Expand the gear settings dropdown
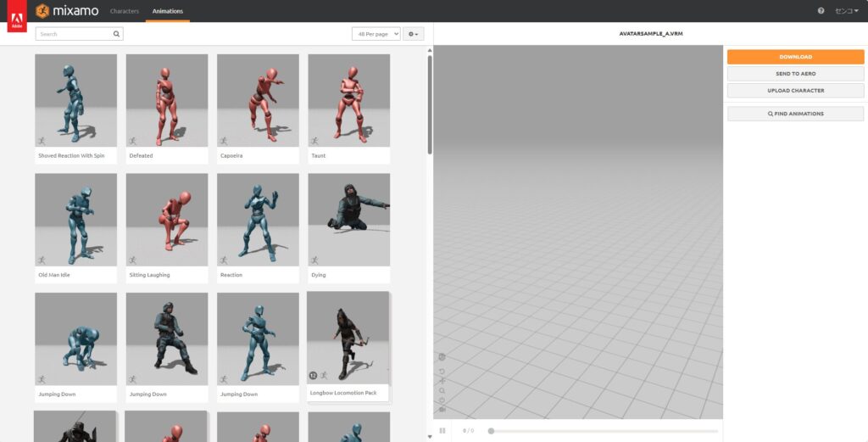Screen dimensions: 868x442 [x=413, y=34]
